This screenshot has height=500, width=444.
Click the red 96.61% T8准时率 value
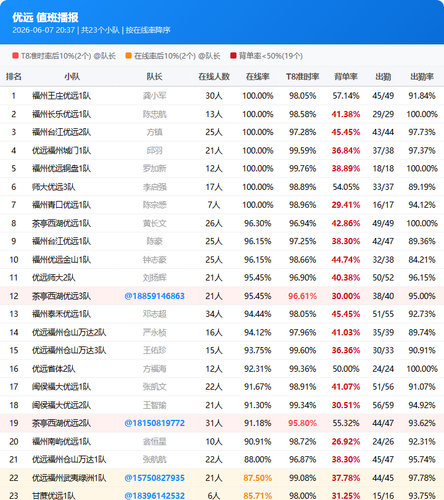tap(302, 296)
